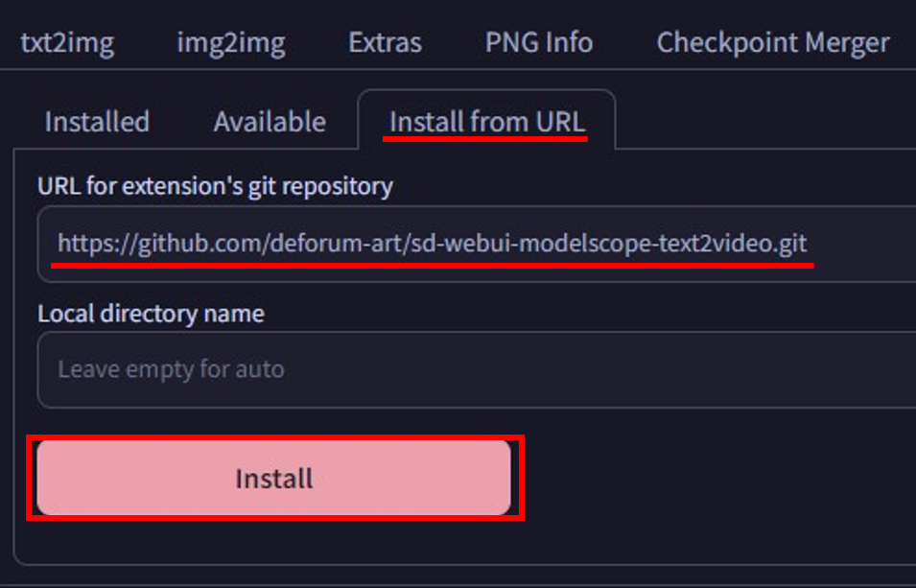Open the Checkpoint Merger tab
This screenshot has width=916, height=588.
click(772, 43)
